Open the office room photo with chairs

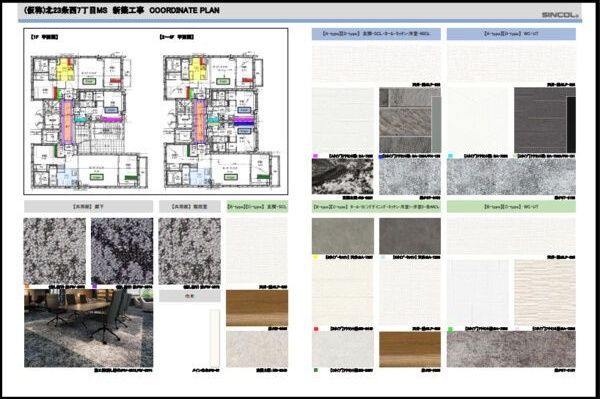click(x=88, y=328)
